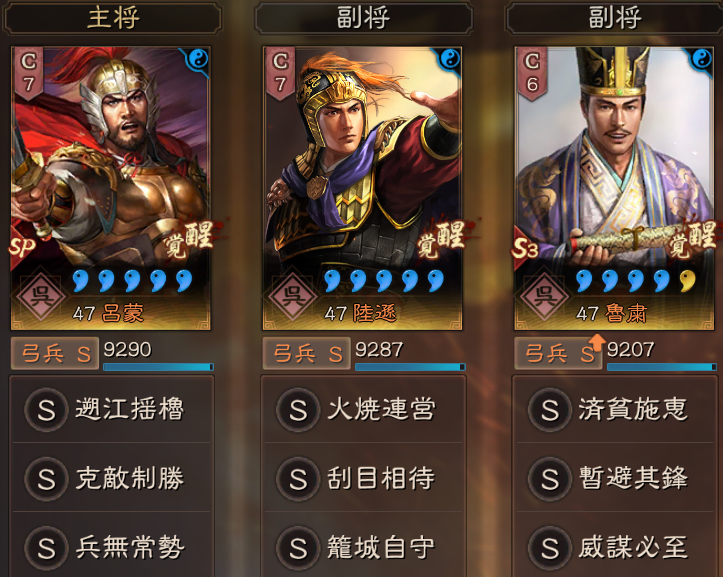Click the 魯粛 general portrait card

[x=614, y=188]
